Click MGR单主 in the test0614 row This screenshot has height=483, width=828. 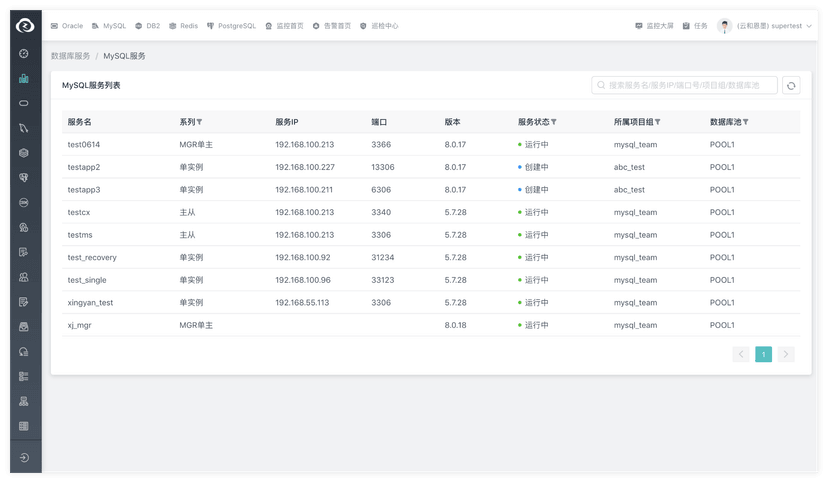(196, 145)
